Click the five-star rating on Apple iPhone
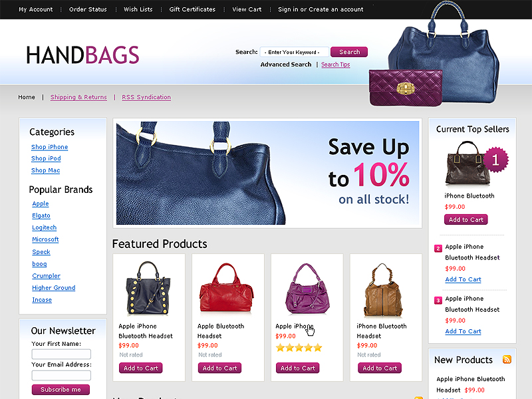532x399 pixels. tap(299, 348)
